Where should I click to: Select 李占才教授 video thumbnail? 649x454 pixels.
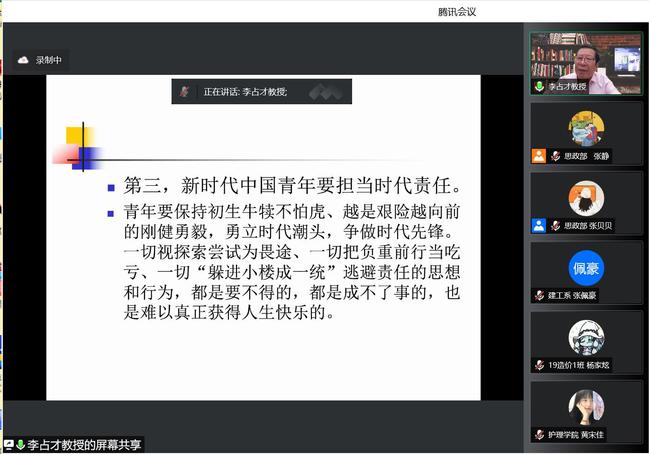pyautogui.click(x=586, y=62)
